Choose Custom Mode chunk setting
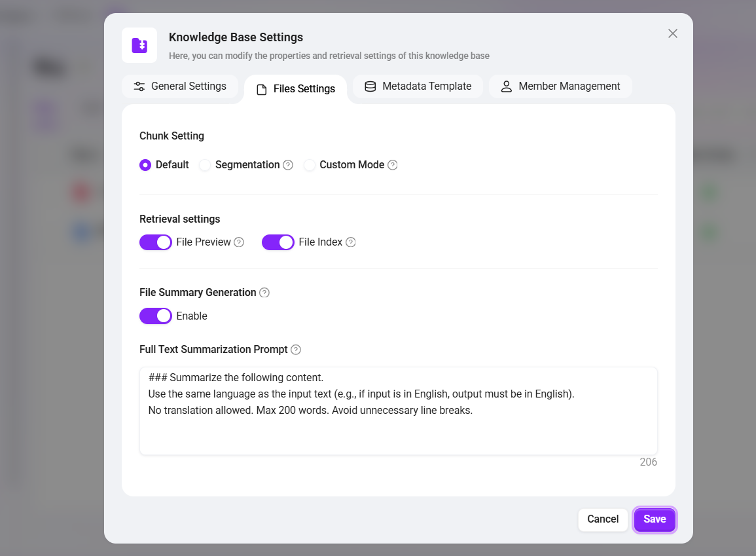 pos(310,165)
